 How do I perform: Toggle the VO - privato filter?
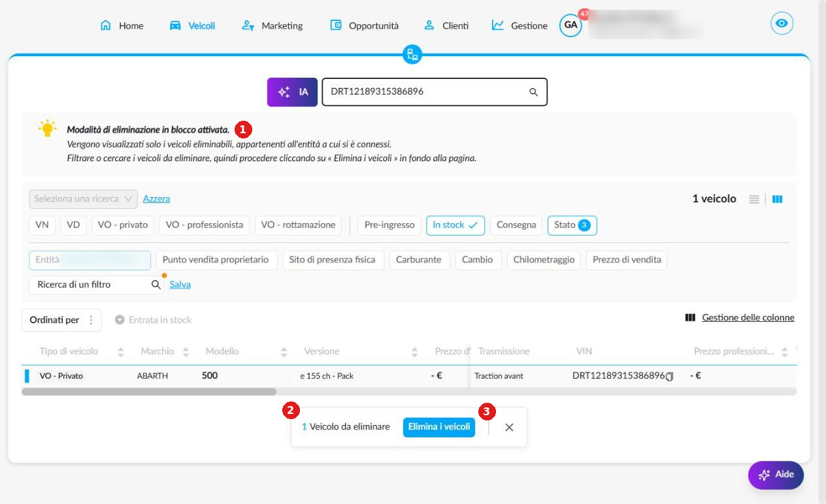(123, 225)
